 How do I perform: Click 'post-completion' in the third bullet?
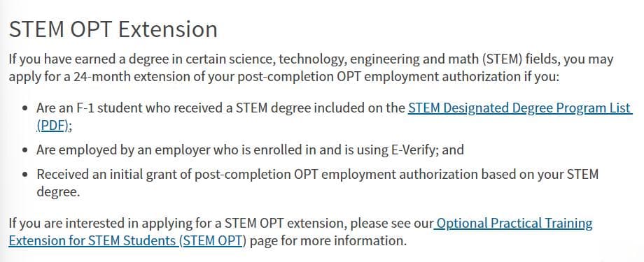tap(241, 174)
